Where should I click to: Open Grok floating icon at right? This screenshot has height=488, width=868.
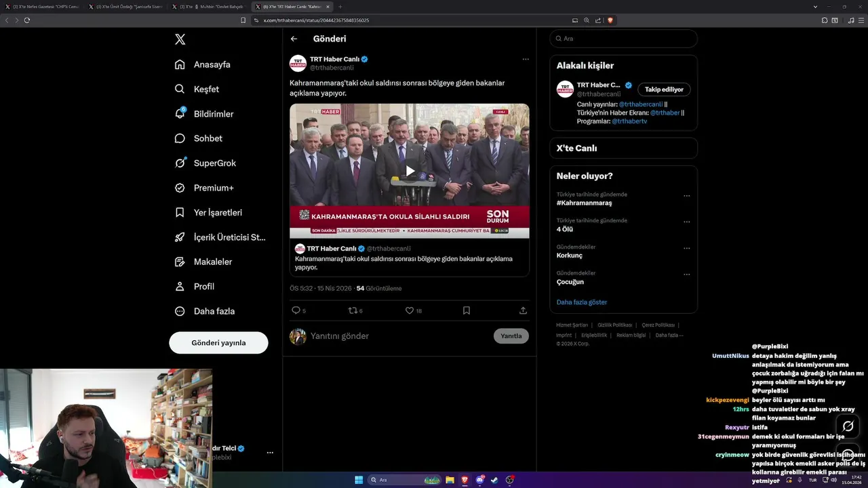(848, 426)
